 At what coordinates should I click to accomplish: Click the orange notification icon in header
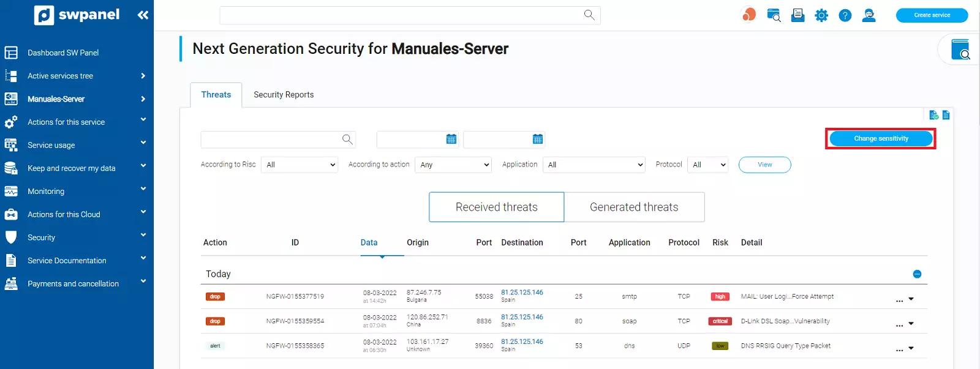tap(748, 15)
